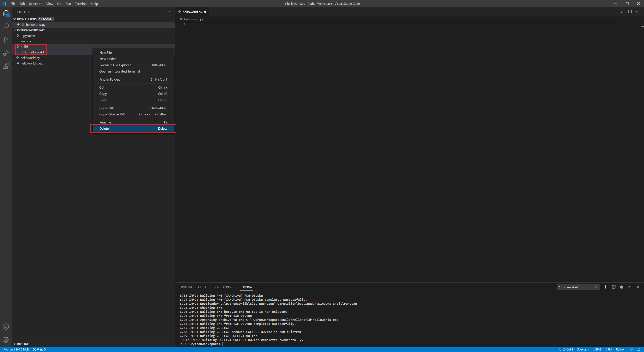Split the terminal pane
644x352 pixels.
point(613,287)
